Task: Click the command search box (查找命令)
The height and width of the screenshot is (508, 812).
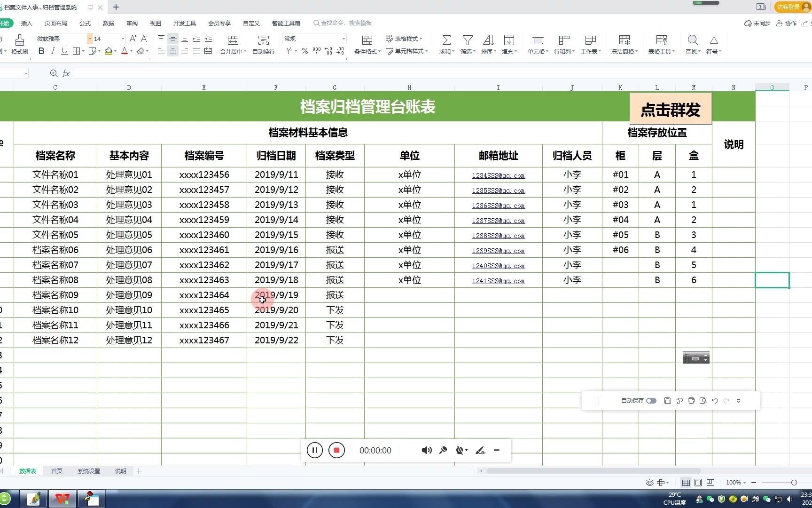Action: [343, 23]
